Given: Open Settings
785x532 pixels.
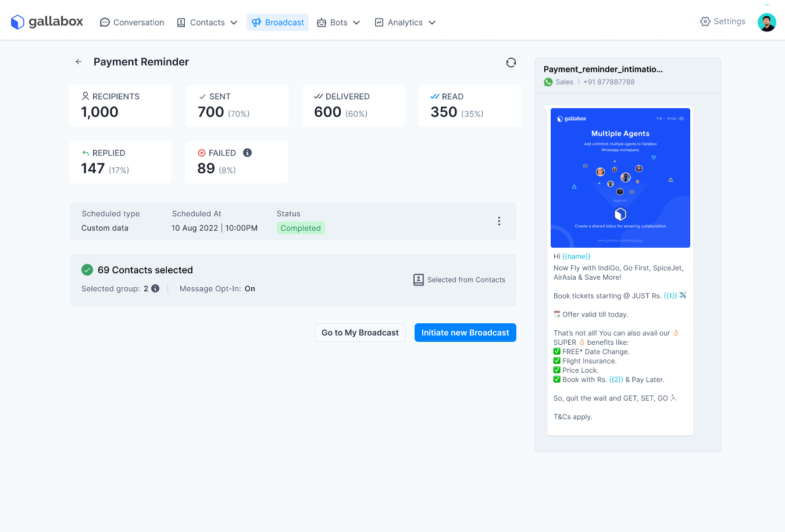Looking at the screenshot, I should (723, 22).
